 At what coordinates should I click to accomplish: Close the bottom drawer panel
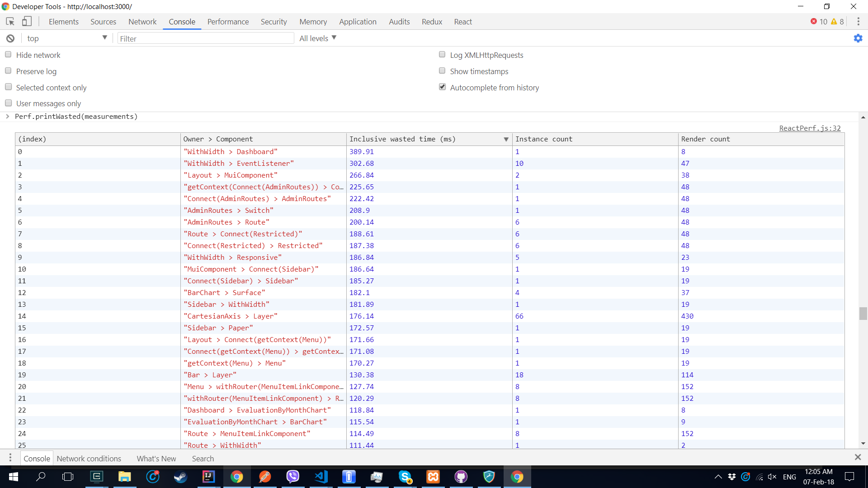858,457
